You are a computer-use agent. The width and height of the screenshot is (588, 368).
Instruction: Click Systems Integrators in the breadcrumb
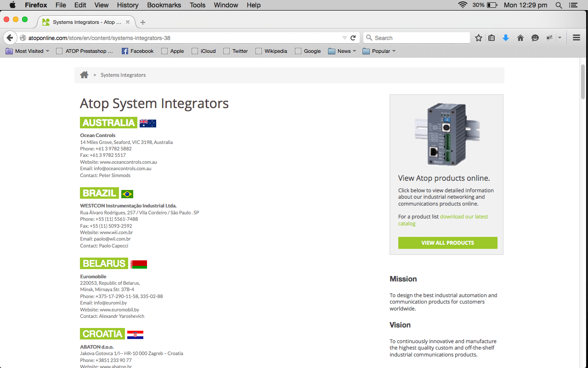click(x=123, y=75)
